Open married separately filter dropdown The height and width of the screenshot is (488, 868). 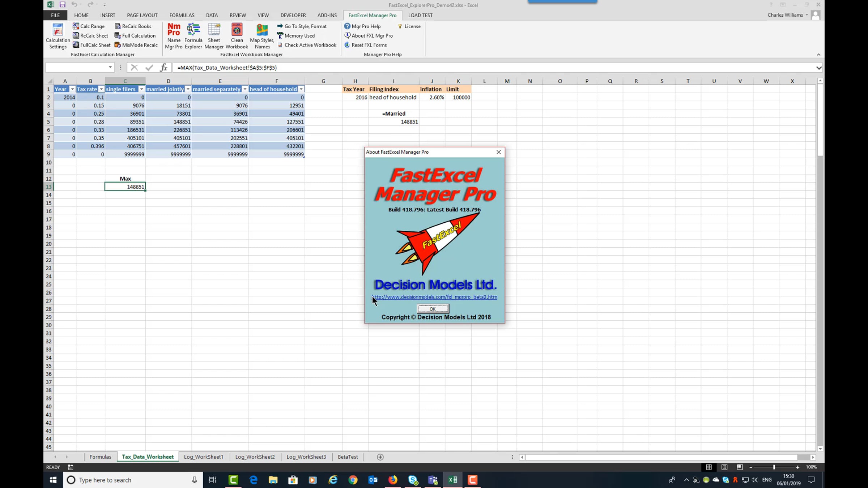[245, 89]
